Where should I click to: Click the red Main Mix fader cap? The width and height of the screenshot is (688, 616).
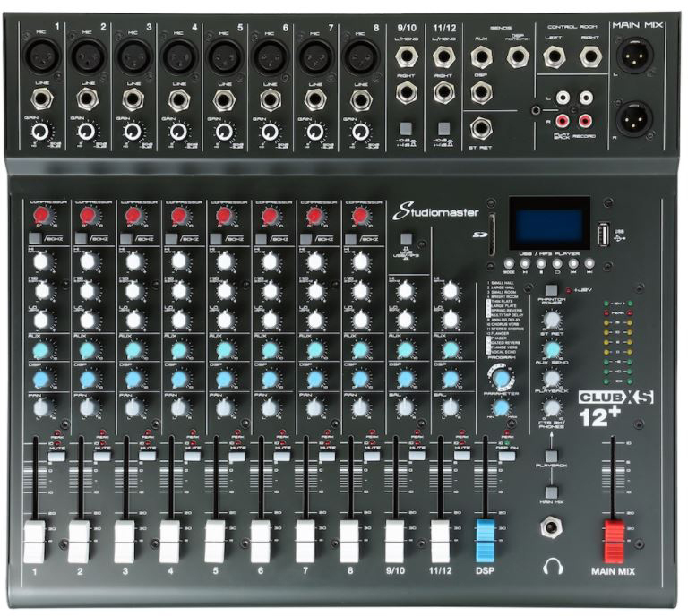(615, 541)
